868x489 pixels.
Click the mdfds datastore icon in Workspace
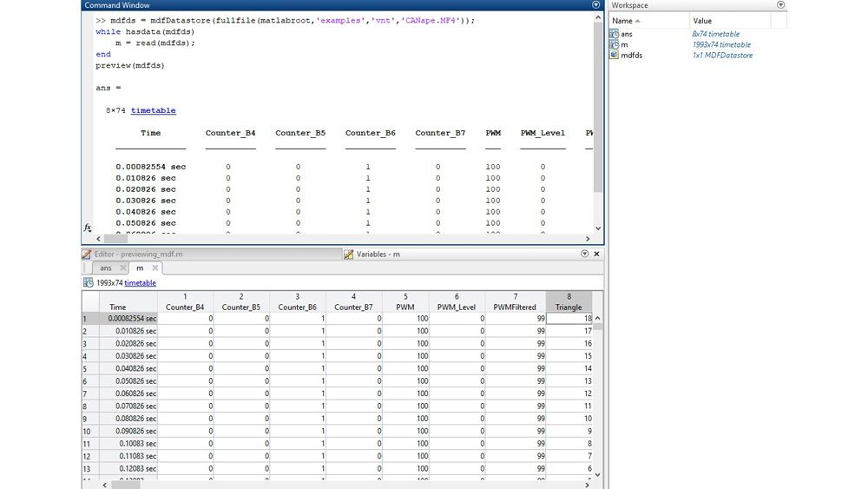(615, 55)
